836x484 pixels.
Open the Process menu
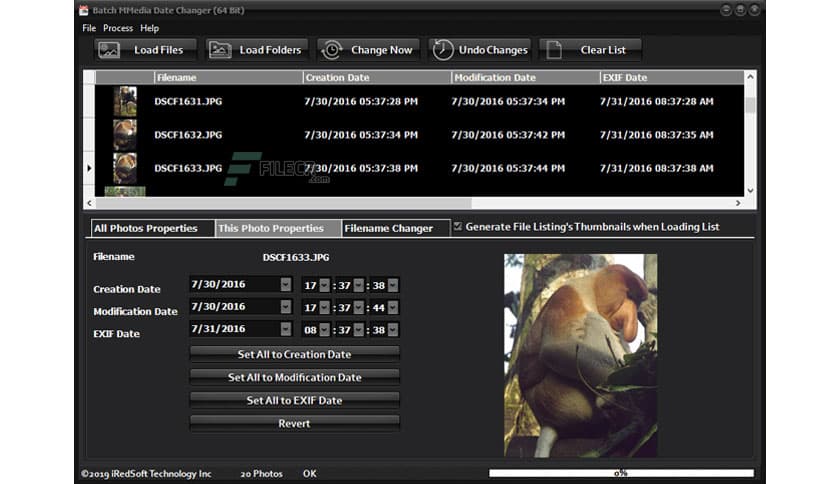pos(118,28)
